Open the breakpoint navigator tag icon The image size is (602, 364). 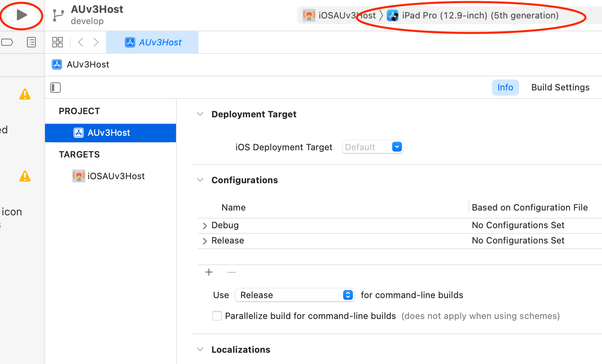click(x=7, y=42)
